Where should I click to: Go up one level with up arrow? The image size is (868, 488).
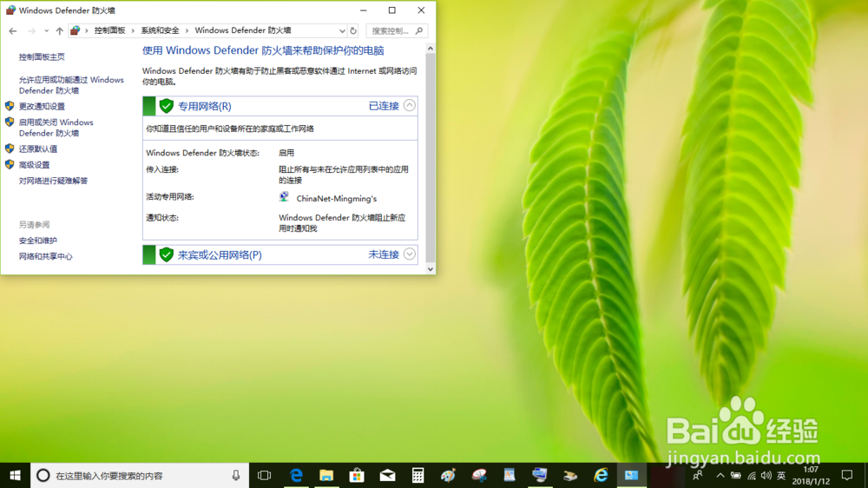coord(59,31)
